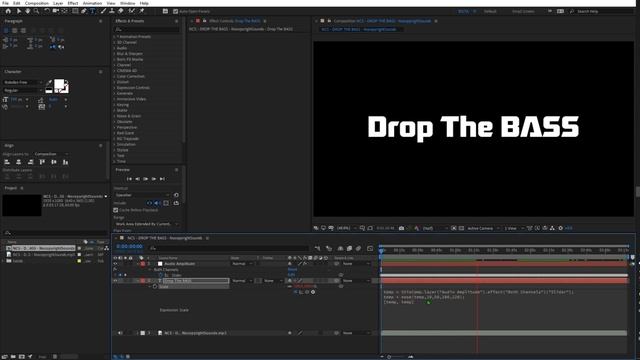This screenshot has width=640, height=360.
Task: Pick the Hand tool
Action: click(x=28, y=11)
